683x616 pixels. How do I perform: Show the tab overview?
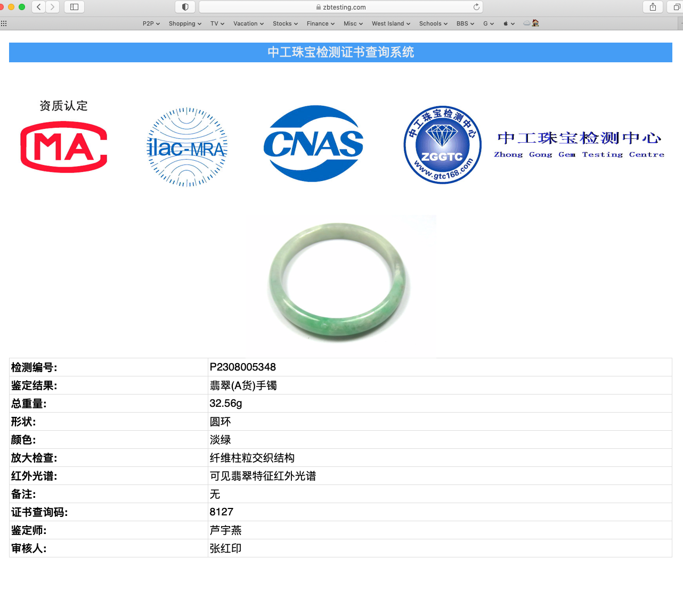(x=677, y=7)
